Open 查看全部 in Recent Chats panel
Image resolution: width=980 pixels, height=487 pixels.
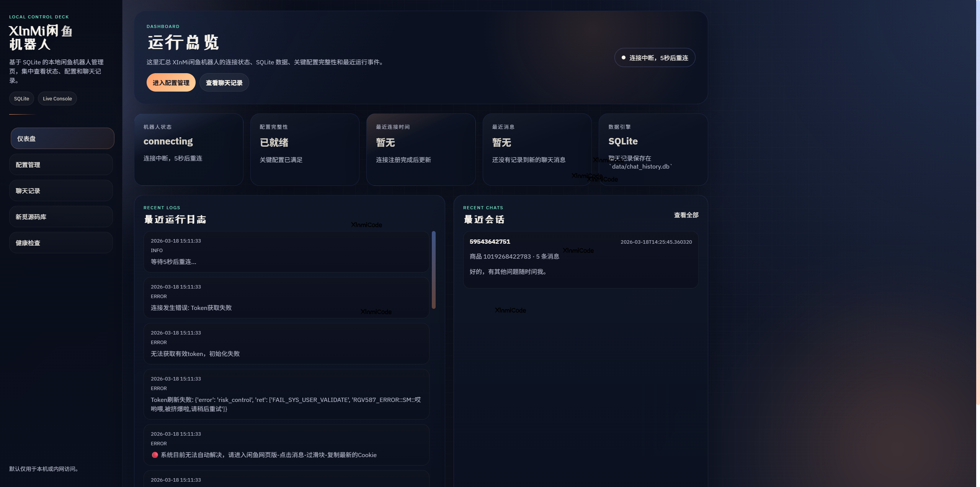point(686,215)
